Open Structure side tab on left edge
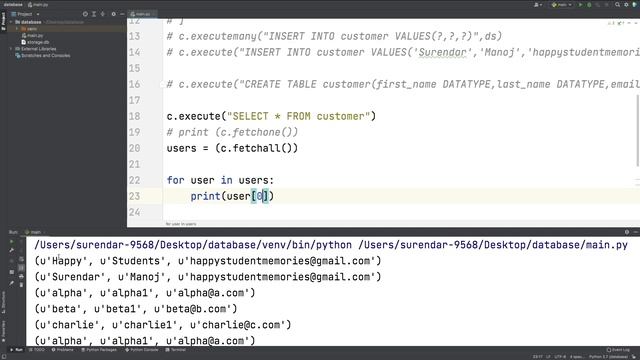 (4, 302)
